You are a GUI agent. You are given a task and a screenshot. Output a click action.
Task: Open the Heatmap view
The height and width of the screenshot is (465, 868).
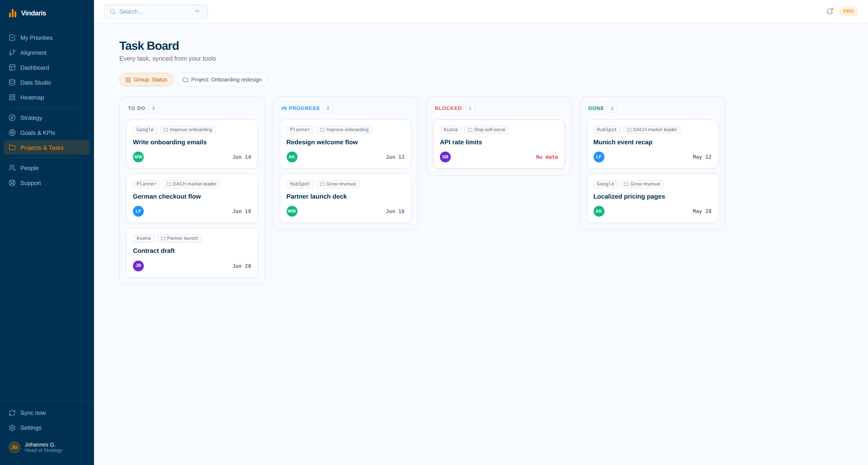pos(47,97)
